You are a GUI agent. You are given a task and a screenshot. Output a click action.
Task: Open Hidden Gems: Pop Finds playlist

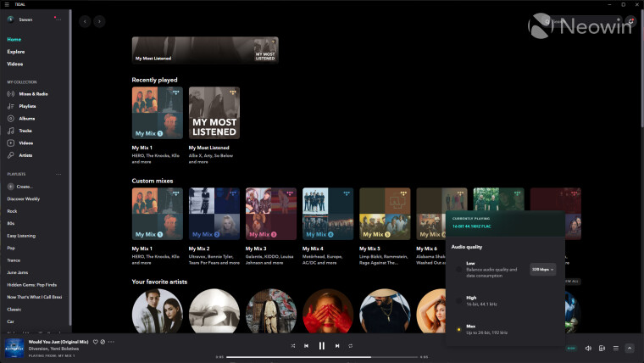[32, 285]
